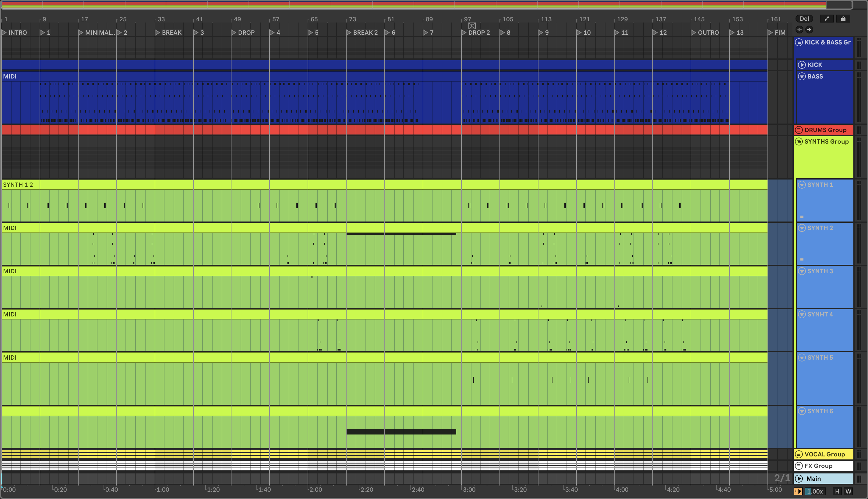Select the FX Group track name

click(818, 466)
